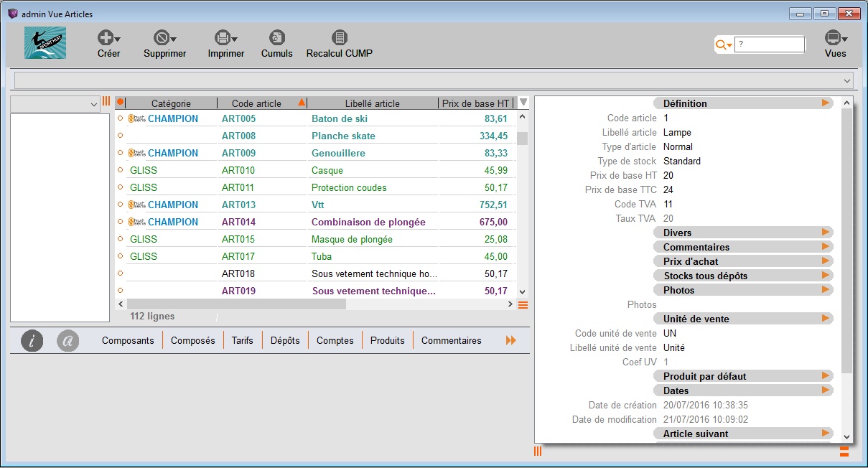Click article code ART011
868x468 pixels.
tap(238, 187)
